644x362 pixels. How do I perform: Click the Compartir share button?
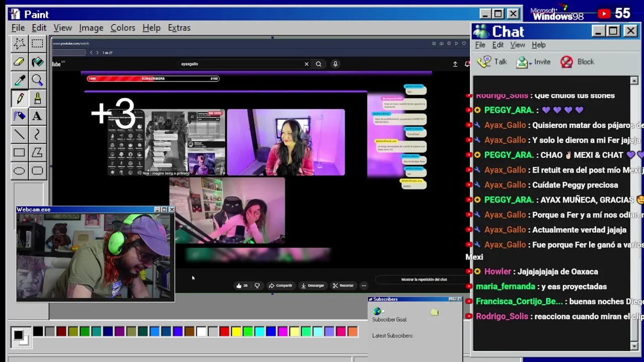coord(280,286)
